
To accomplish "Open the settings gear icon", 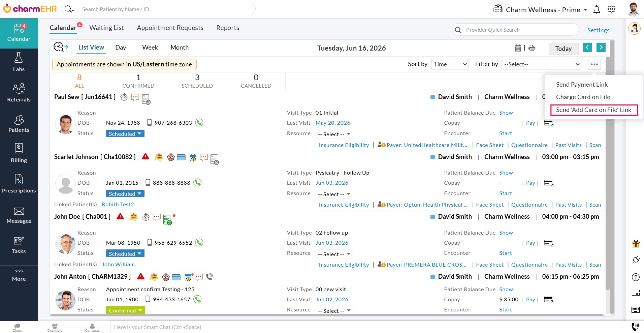I will click(x=611, y=9).
